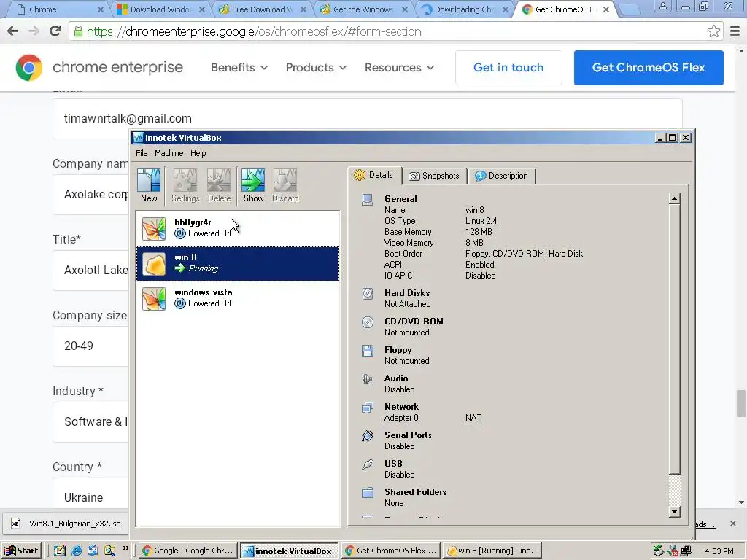Click the Internet Explorer quick launch icon
The height and width of the screenshot is (560, 747).
(76, 551)
